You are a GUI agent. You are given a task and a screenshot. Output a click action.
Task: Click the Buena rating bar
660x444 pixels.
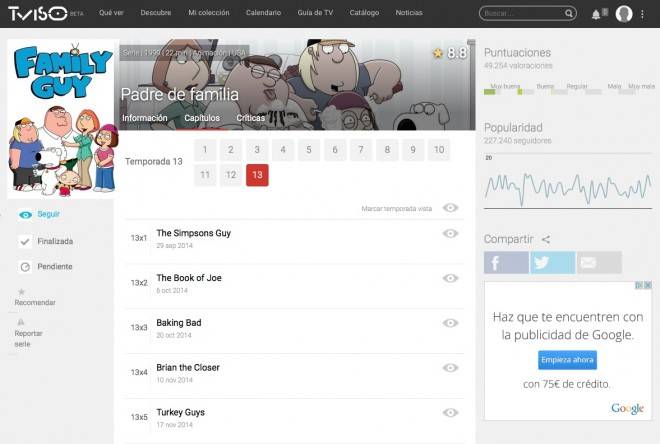click(525, 92)
